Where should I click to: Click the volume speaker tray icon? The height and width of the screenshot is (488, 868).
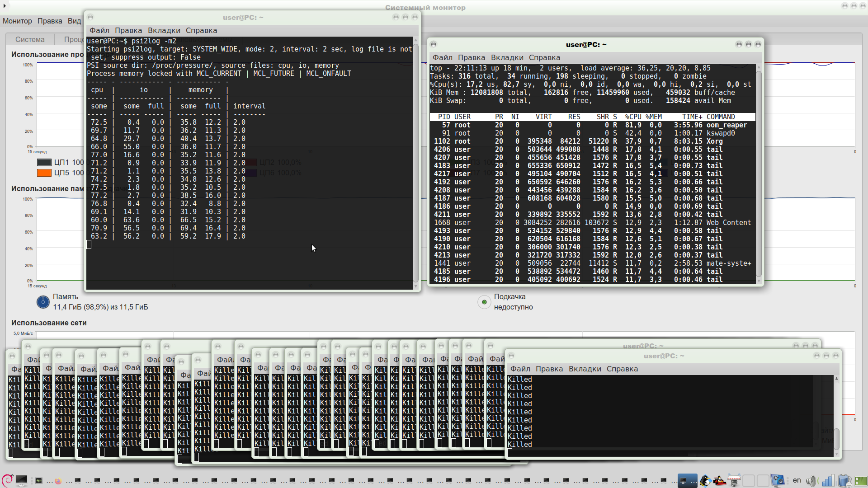point(812,480)
